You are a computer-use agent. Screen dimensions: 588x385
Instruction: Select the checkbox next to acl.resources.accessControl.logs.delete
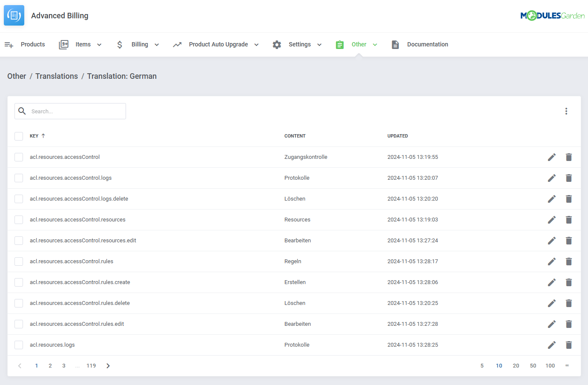(x=19, y=198)
